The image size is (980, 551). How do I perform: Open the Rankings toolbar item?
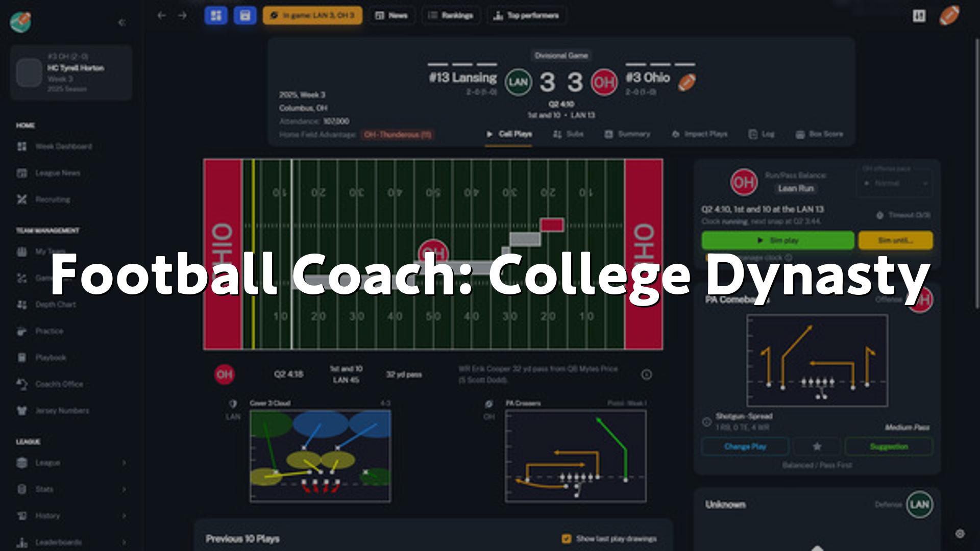451,15
